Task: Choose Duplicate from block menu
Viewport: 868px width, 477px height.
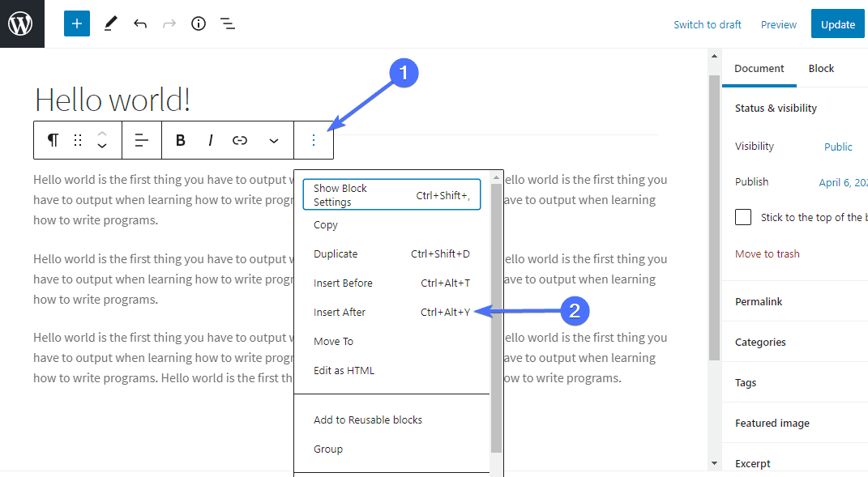Action: [392, 254]
